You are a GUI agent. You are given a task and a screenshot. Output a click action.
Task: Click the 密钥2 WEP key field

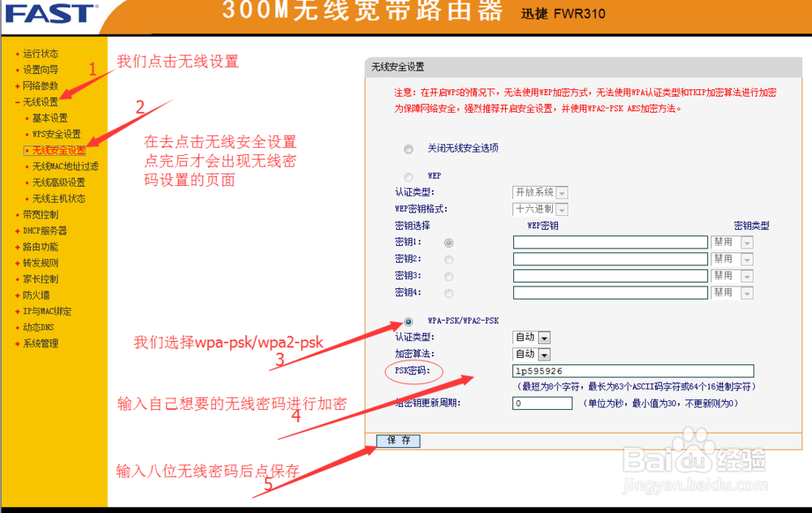point(610,259)
